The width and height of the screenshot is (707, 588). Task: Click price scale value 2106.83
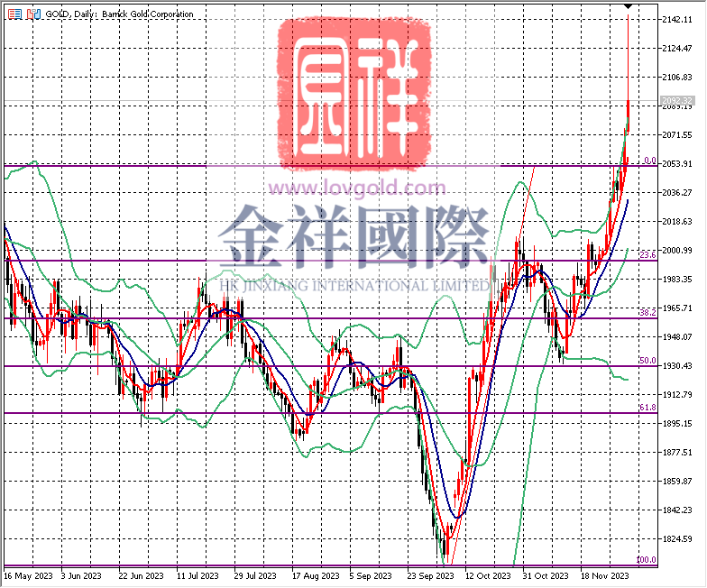tap(676, 78)
